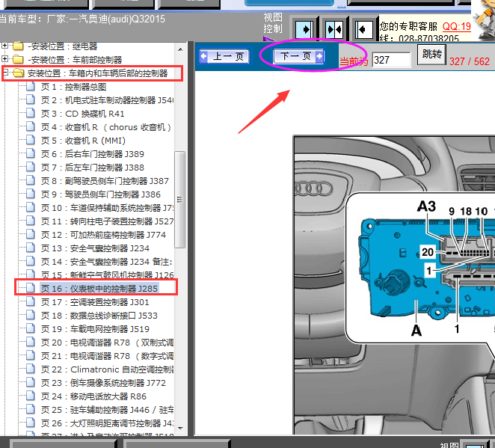This screenshot has width=495, height=448.
Task: Click tree scrollbar down arrow
Action: point(180,428)
